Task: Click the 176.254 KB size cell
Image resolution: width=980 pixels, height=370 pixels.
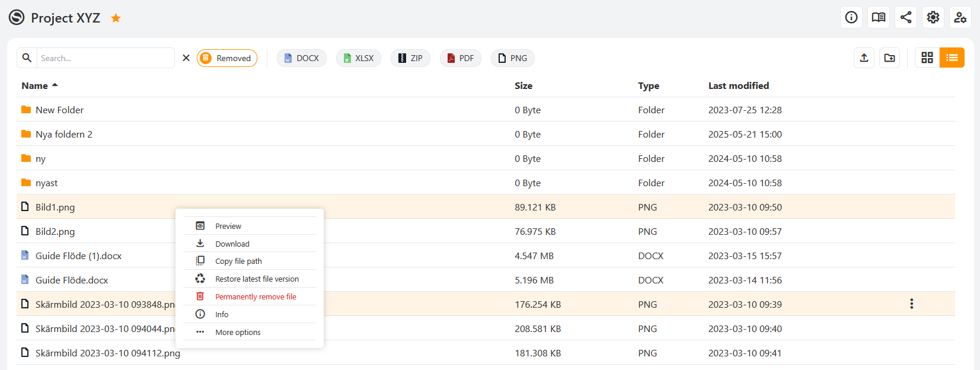Action: [x=538, y=304]
